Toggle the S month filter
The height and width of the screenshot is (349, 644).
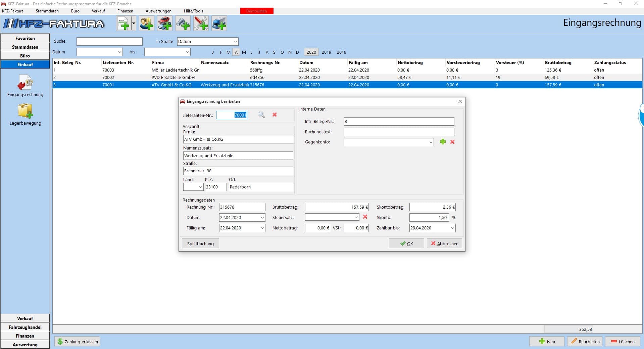[275, 52]
